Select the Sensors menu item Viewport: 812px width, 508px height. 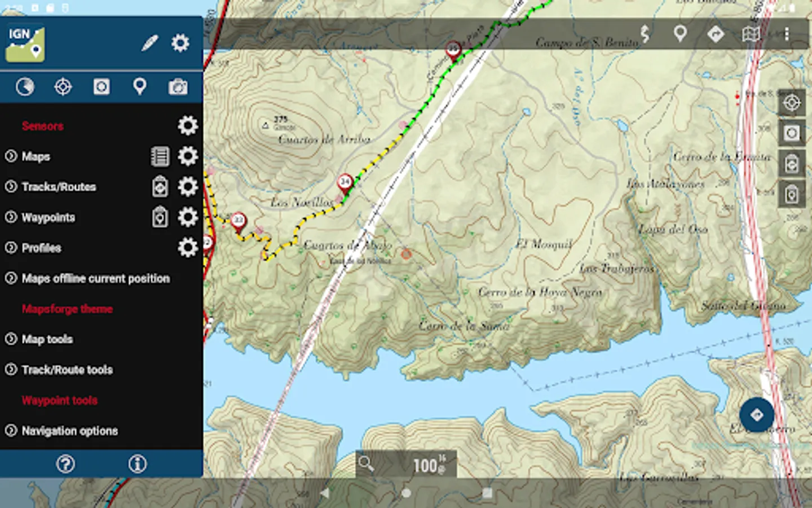point(42,126)
